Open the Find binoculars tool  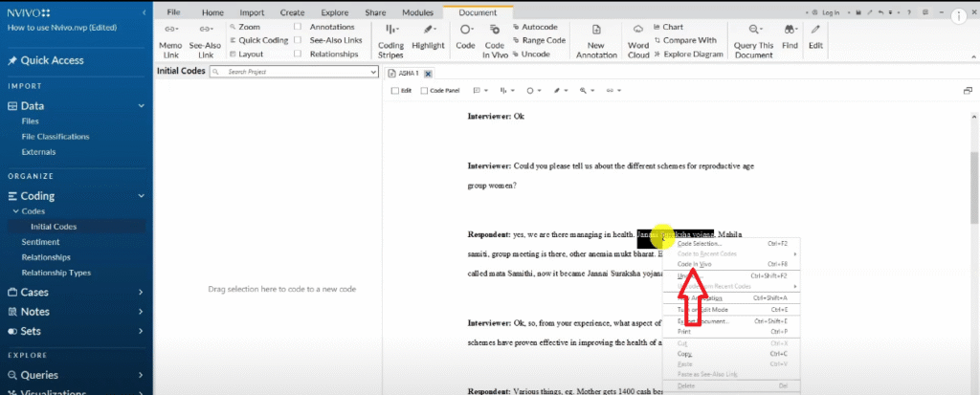tap(790, 37)
